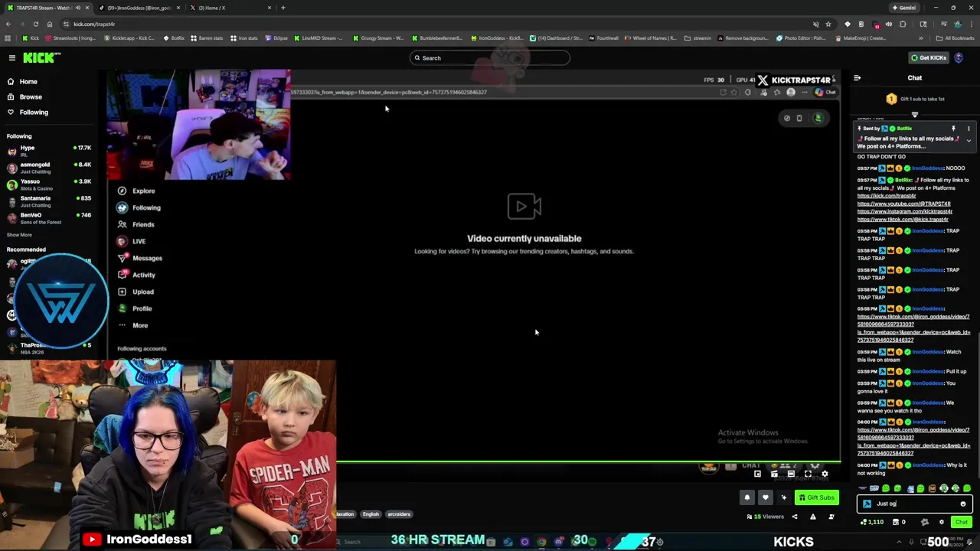Bookmark this page with the star icon

pos(828,24)
